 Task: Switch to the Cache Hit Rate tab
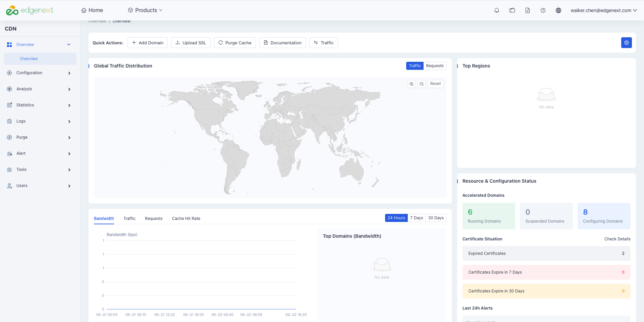(186, 219)
